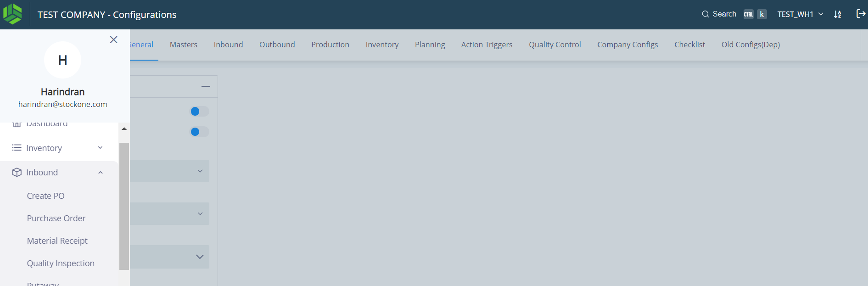Collapse the Inbound sidebar menu chevron
The height and width of the screenshot is (286, 868).
[x=100, y=173]
